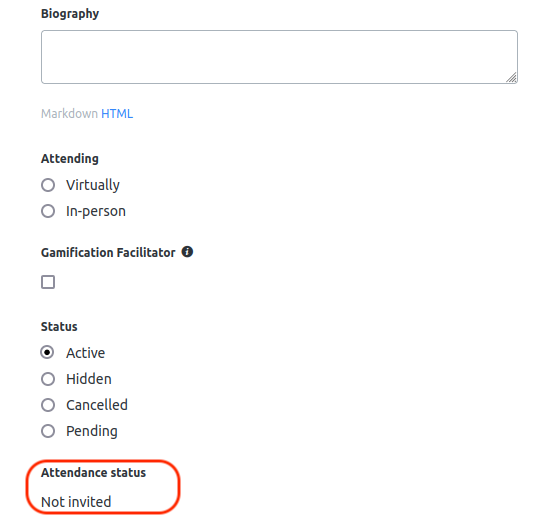Click the Biography field label
Screen dimensions: 546x518
coord(70,14)
